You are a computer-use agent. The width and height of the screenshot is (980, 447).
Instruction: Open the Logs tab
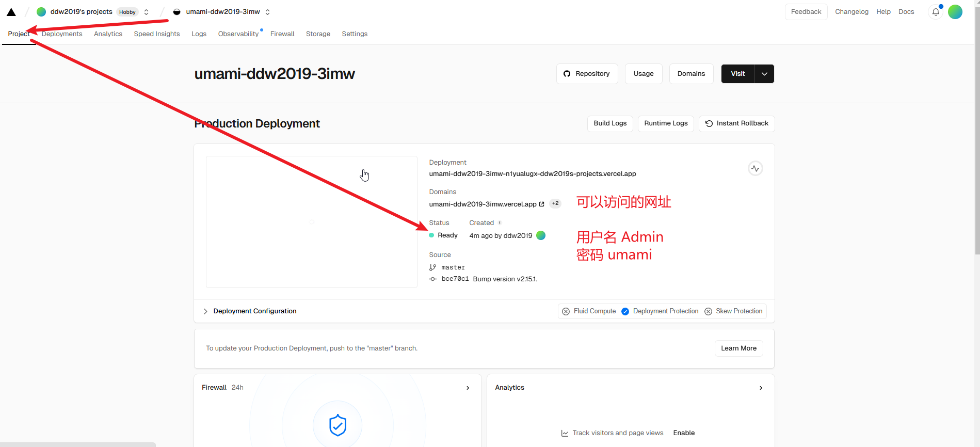pos(199,34)
